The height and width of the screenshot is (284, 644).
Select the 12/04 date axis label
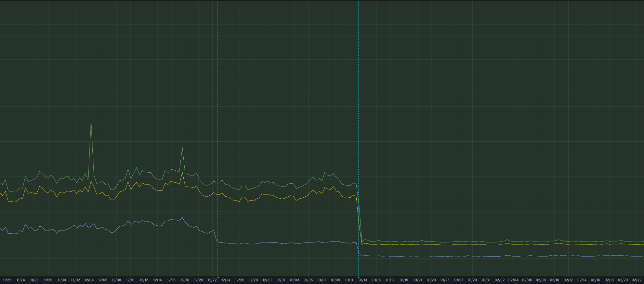coord(89,280)
